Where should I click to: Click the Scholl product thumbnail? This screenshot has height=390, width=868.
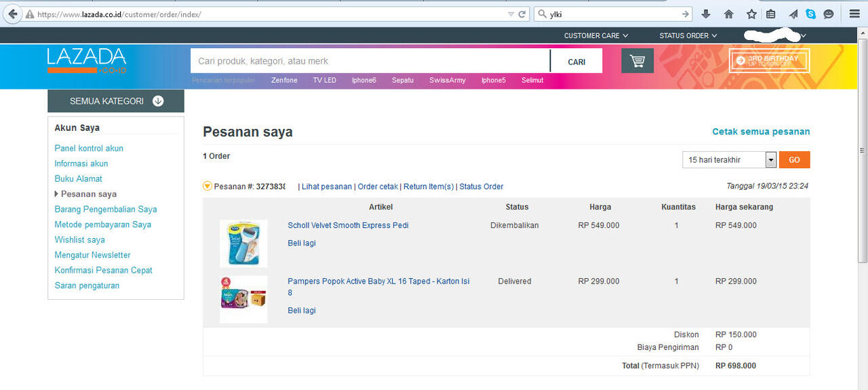pos(243,243)
